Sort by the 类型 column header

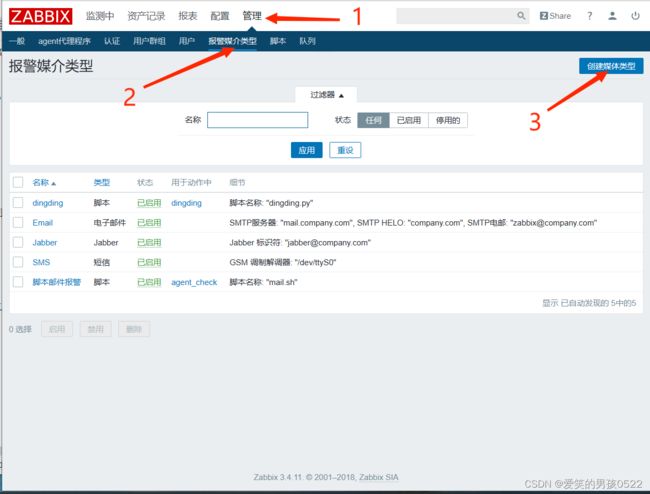[x=102, y=182]
